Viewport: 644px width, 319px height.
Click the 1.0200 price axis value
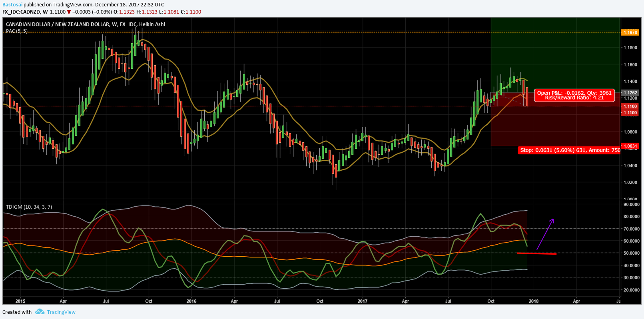[x=630, y=182]
